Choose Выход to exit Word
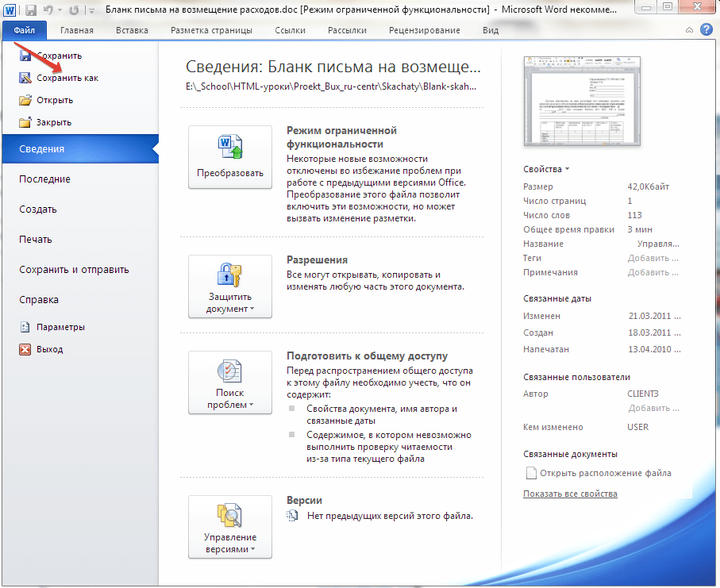 click(49, 349)
